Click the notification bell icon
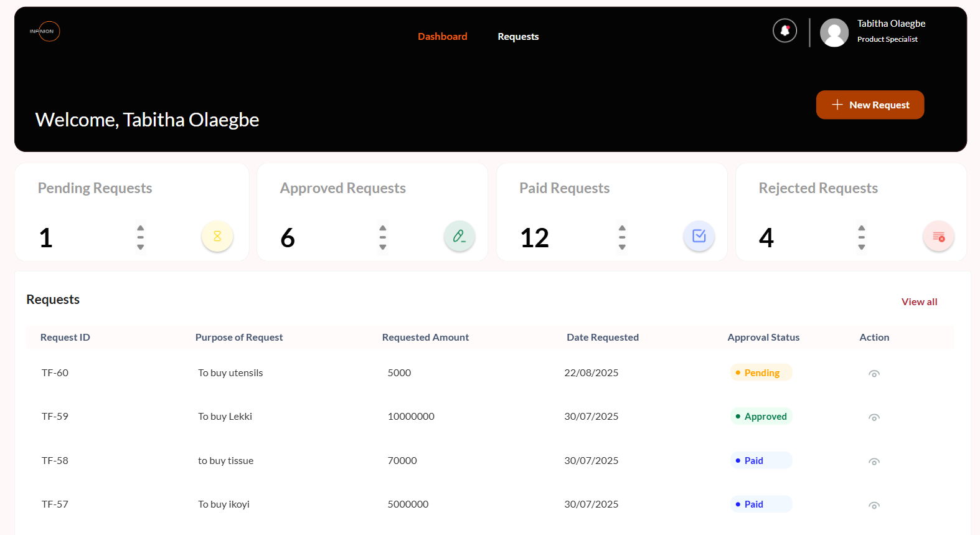This screenshot has width=980, height=535. click(x=784, y=31)
